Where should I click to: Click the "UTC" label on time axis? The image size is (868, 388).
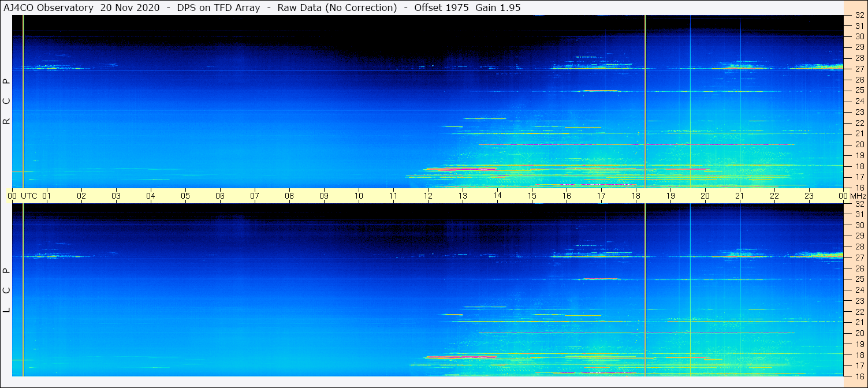coord(29,196)
